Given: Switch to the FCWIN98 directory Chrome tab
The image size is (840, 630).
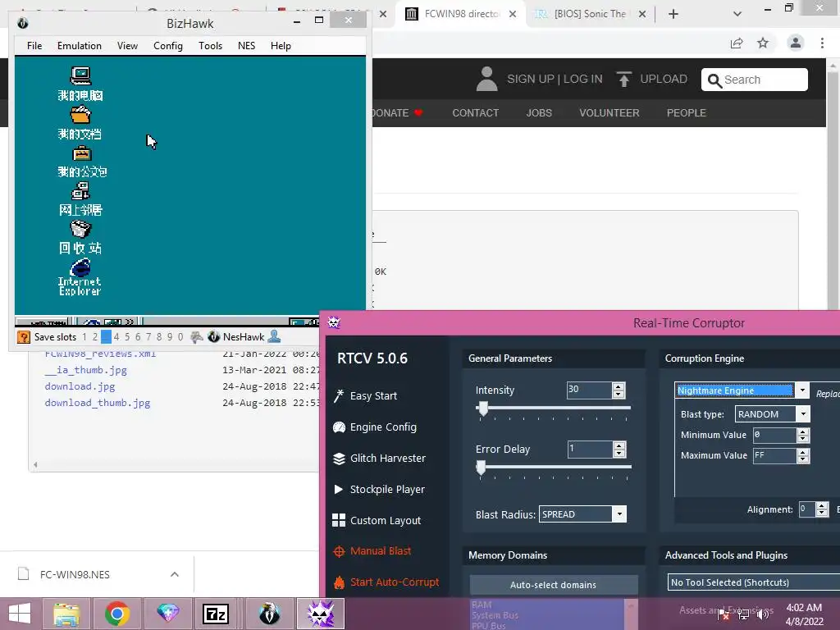Looking at the screenshot, I should (461, 14).
